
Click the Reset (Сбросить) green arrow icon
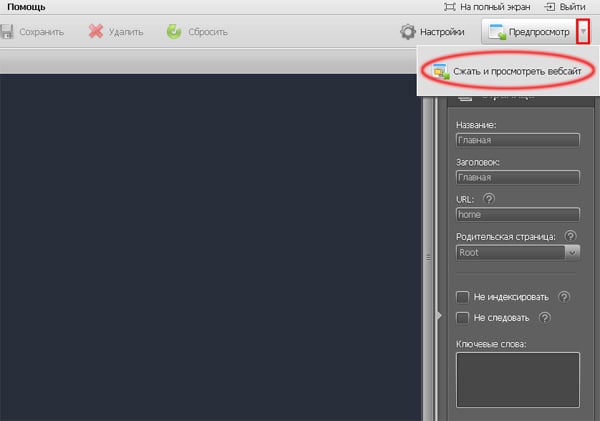coord(174,31)
